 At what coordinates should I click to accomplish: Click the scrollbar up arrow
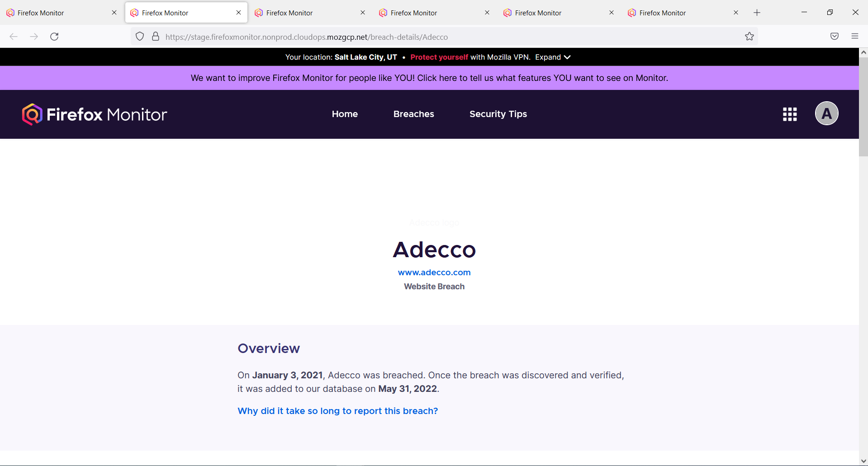pos(863,52)
